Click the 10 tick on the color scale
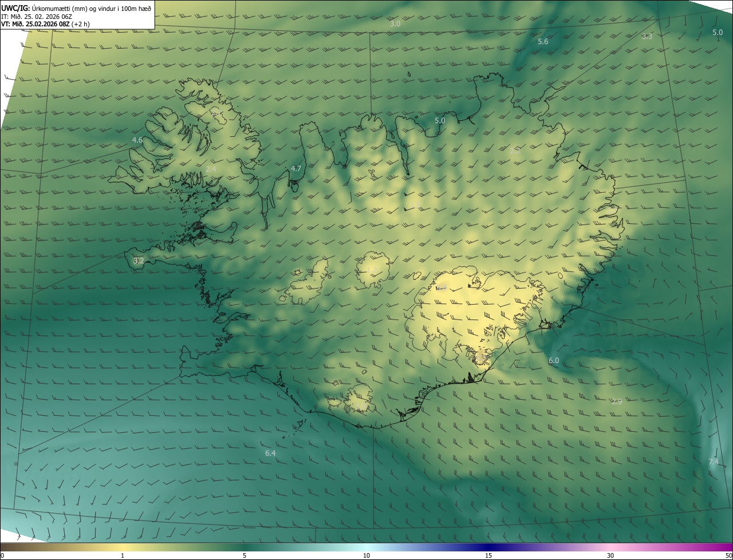 click(366, 556)
